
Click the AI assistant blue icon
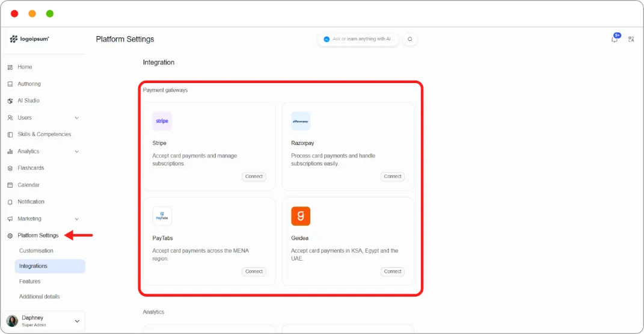point(327,39)
